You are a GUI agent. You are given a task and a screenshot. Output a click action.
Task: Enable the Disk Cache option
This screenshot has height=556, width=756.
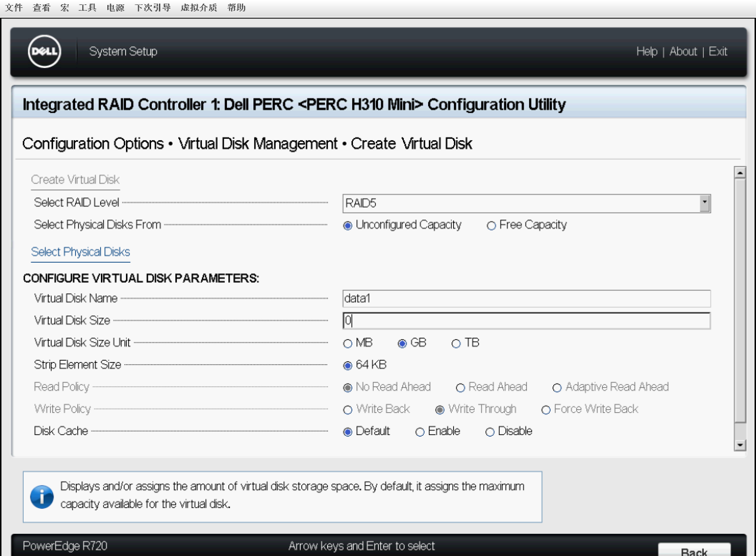tap(420, 432)
